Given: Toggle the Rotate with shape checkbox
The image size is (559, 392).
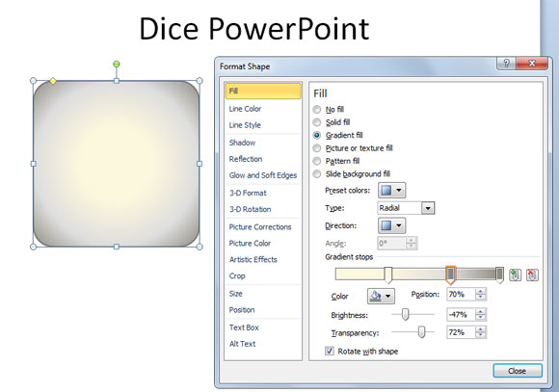Looking at the screenshot, I should tap(330, 351).
